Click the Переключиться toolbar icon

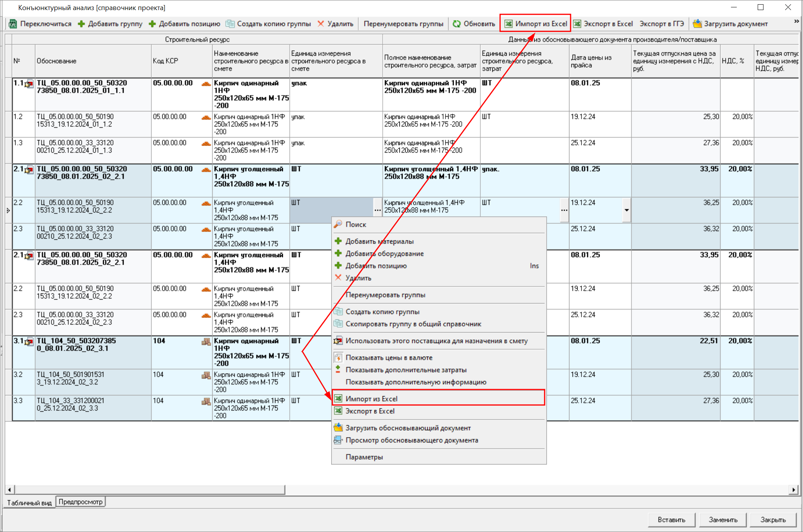pos(13,24)
